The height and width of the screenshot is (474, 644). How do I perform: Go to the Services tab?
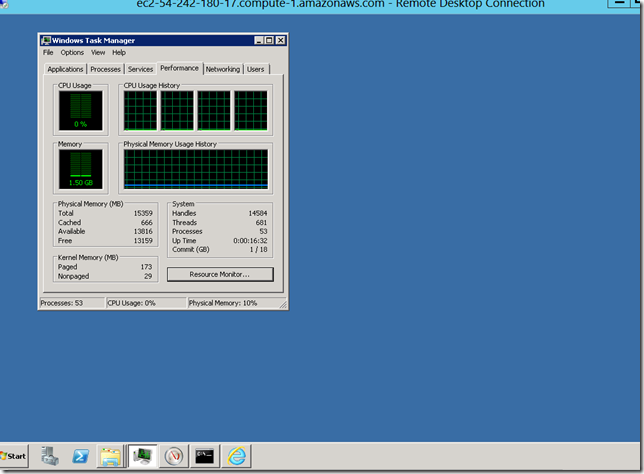point(141,69)
